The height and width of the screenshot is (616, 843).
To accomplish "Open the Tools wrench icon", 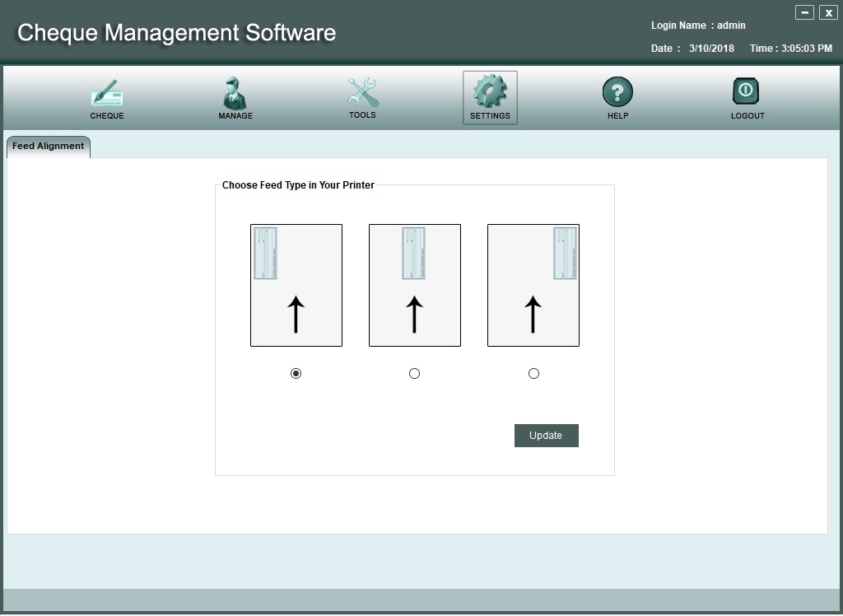I will tap(362, 94).
